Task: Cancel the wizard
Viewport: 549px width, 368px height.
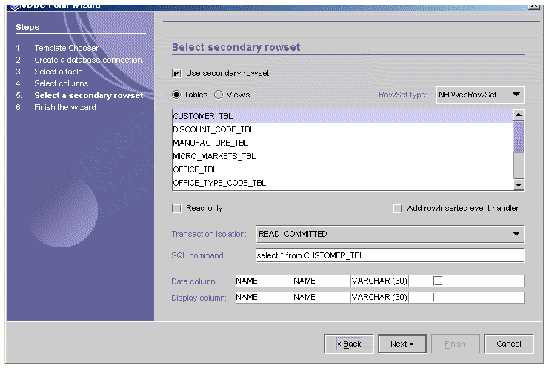Action: (x=509, y=344)
